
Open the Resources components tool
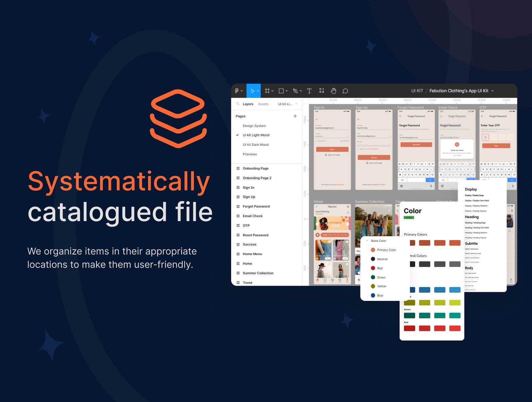click(x=322, y=91)
